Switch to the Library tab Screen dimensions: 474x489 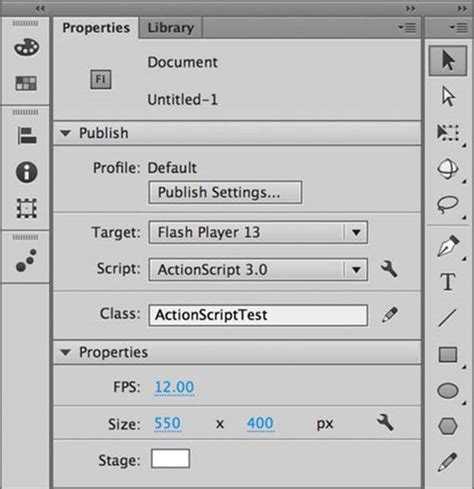[x=170, y=28]
